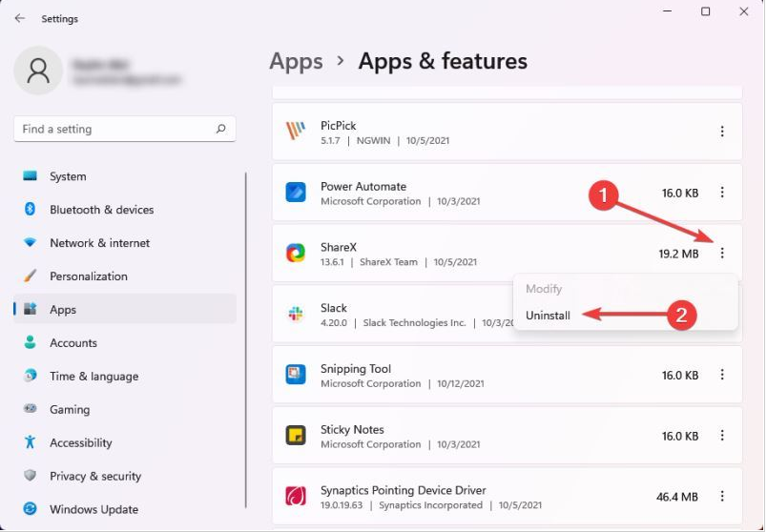Navigate to Apps breadcrumb link

tap(296, 61)
